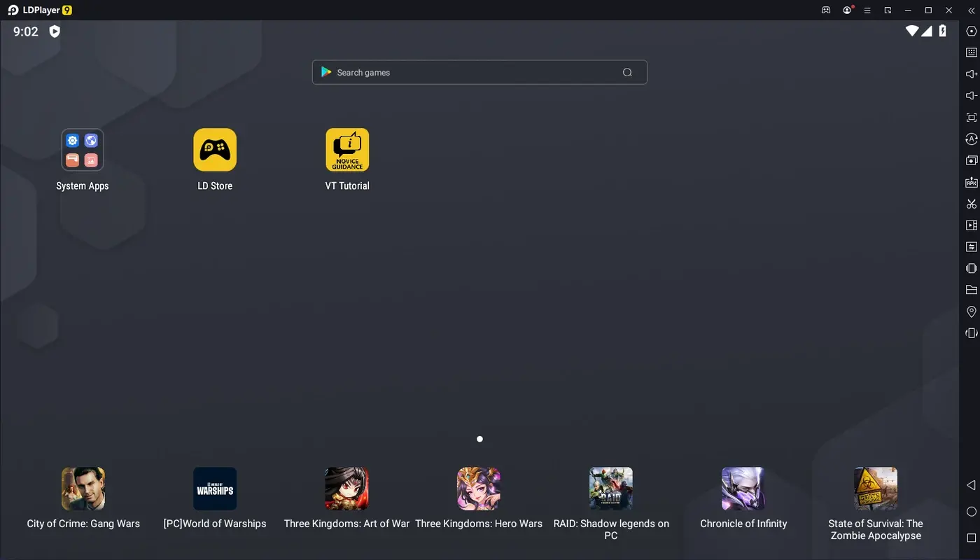Open the VT Tutorial app
The height and width of the screenshot is (560, 980).
[347, 149]
